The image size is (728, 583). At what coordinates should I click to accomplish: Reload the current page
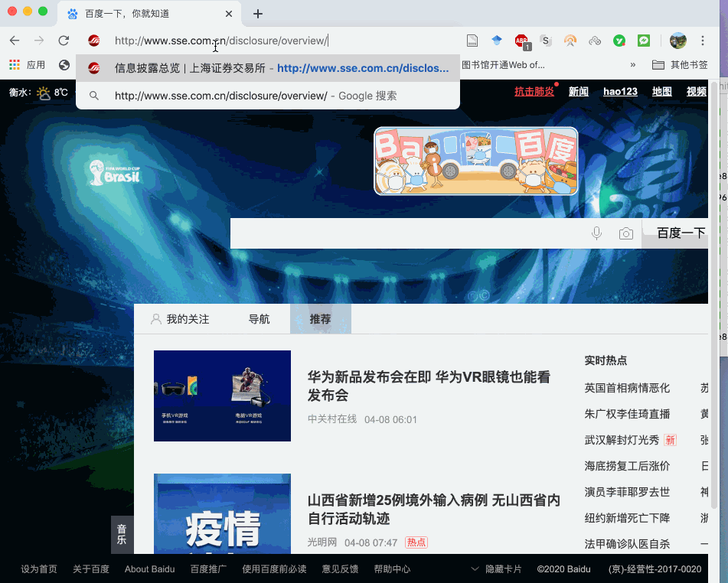pyautogui.click(x=64, y=41)
